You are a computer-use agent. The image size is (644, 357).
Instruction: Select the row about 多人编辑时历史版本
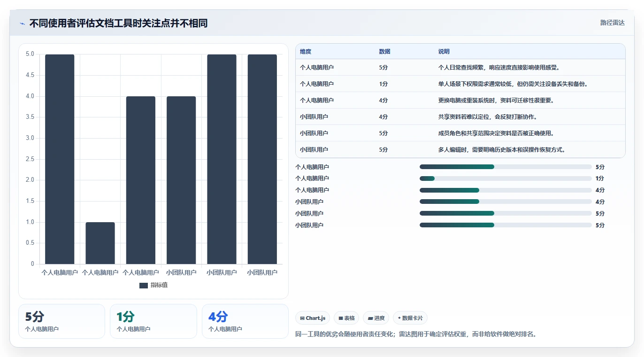coord(460,150)
